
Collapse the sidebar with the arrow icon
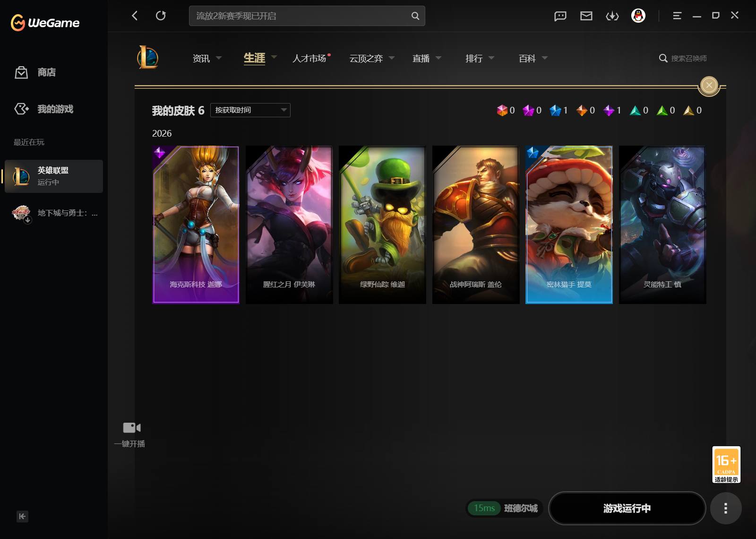tap(22, 516)
